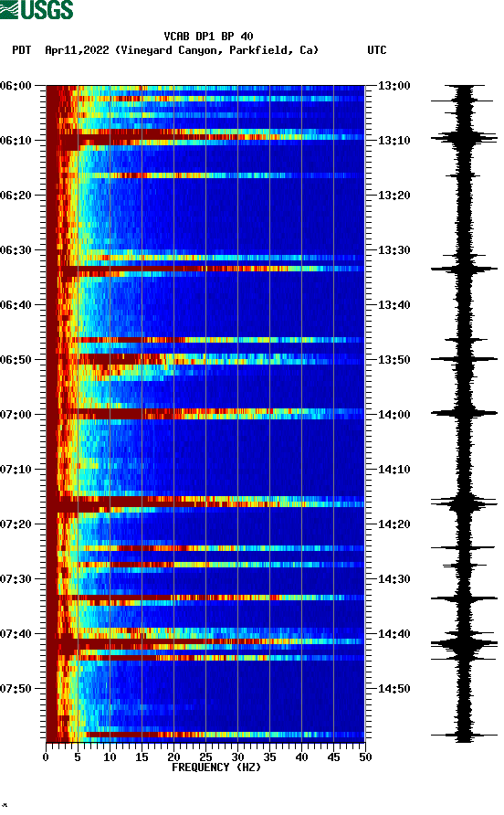Click the 06:50 PDT time label
This screenshot has height=815, width=504.
point(16,360)
